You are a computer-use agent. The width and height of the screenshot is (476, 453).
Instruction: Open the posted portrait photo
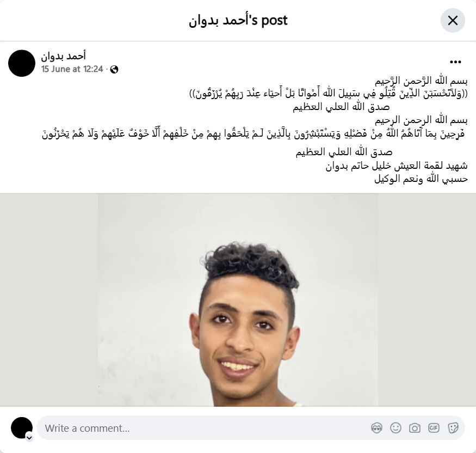pos(238,300)
